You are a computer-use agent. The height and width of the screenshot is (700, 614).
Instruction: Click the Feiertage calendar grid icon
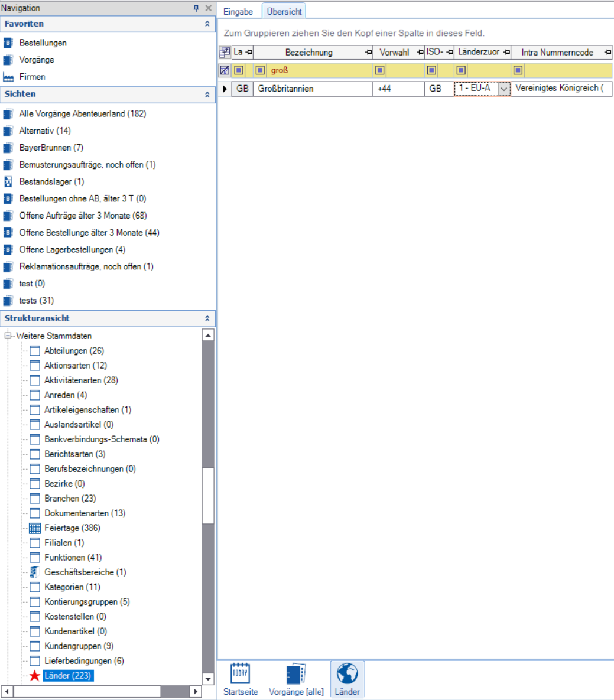tap(35, 528)
